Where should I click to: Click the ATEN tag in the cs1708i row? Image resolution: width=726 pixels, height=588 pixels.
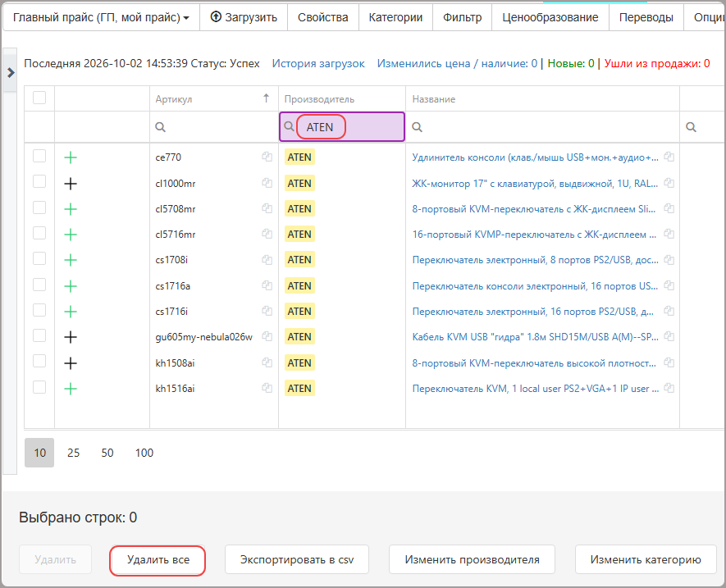coord(299,260)
